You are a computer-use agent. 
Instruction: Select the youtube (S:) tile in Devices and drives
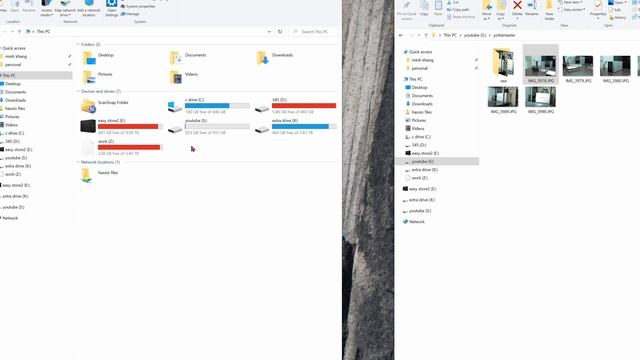209,127
